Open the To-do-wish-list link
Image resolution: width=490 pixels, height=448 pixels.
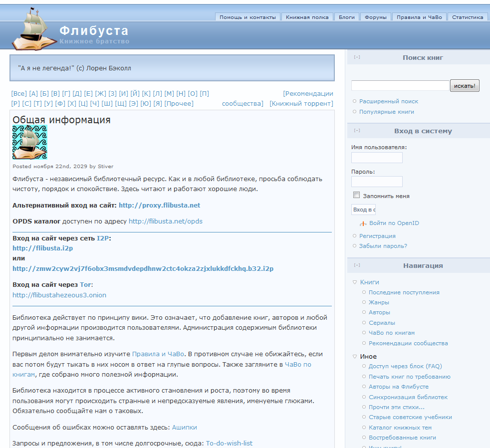tap(229, 444)
